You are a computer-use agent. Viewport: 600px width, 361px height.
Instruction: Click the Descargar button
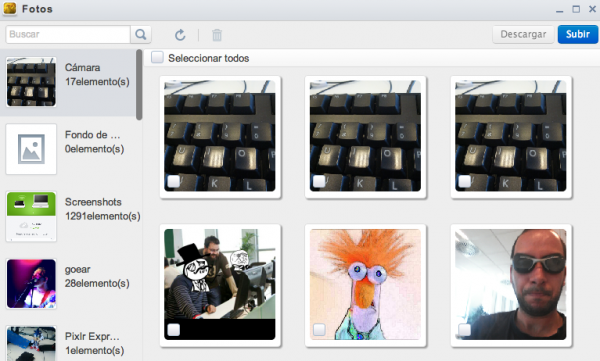tap(523, 34)
